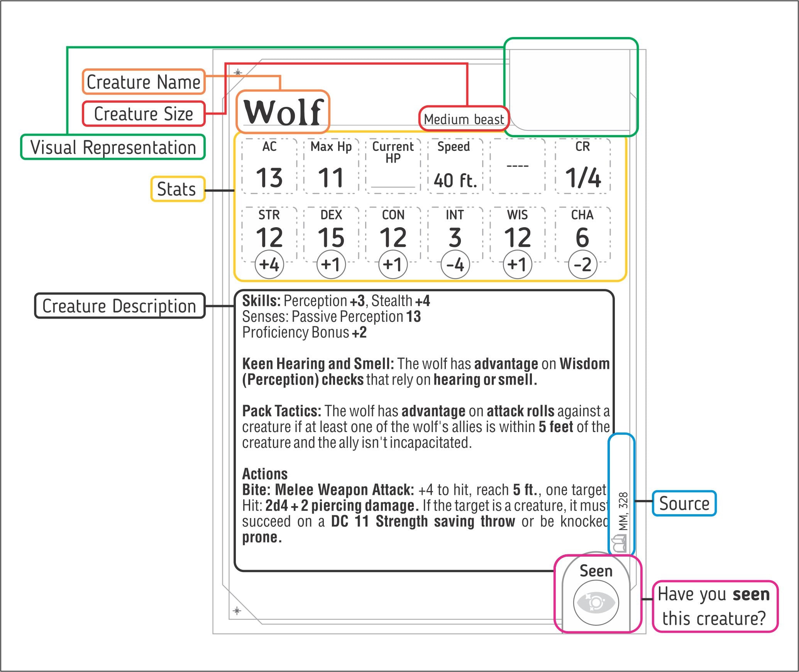Click the Stats callout label
The image size is (799, 672).
pos(178,189)
